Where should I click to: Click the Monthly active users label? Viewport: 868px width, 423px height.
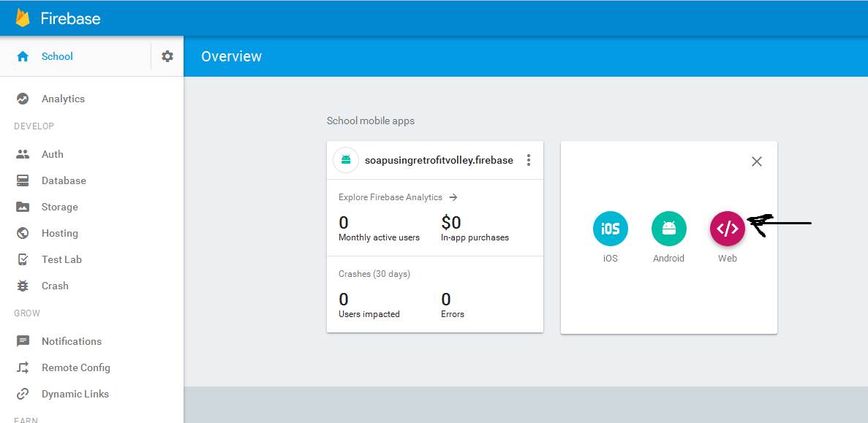[380, 237]
